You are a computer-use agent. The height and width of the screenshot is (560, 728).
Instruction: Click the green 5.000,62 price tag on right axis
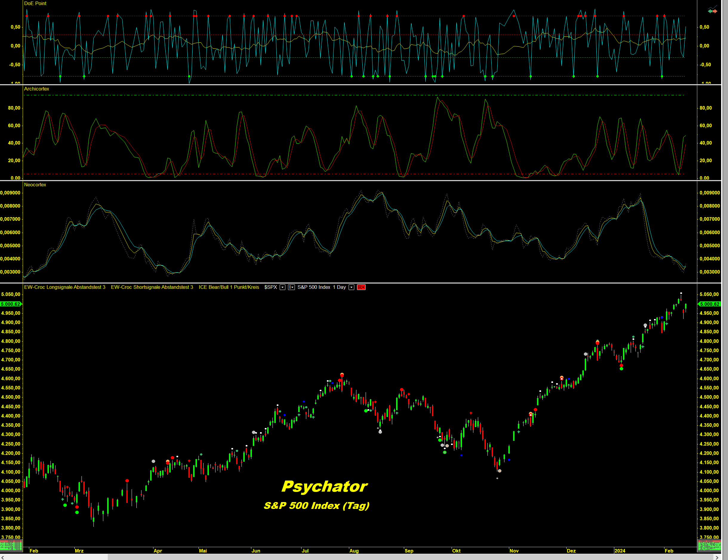click(709, 304)
